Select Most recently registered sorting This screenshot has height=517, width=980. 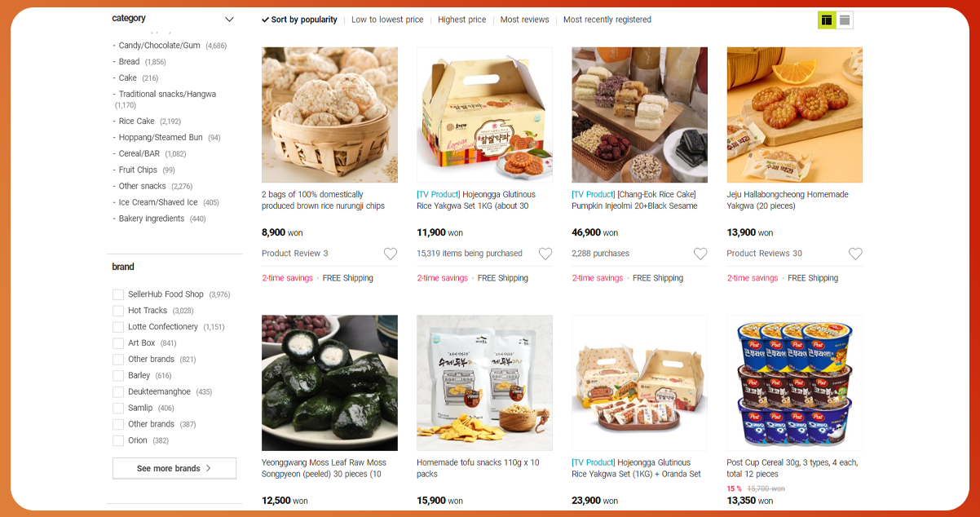(x=607, y=20)
